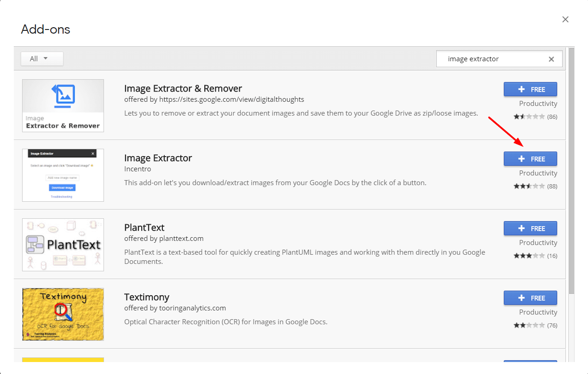Open the Image Extractor & Remover thumbnail

63,105
